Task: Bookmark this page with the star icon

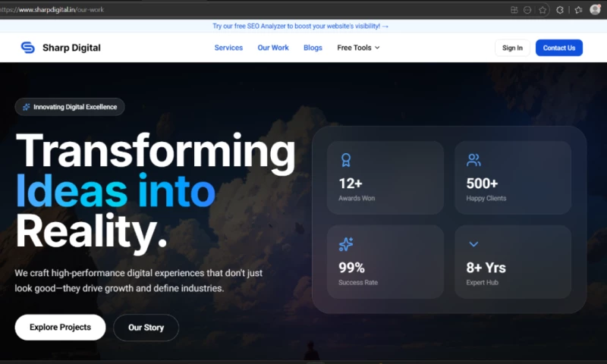Action: coord(543,10)
